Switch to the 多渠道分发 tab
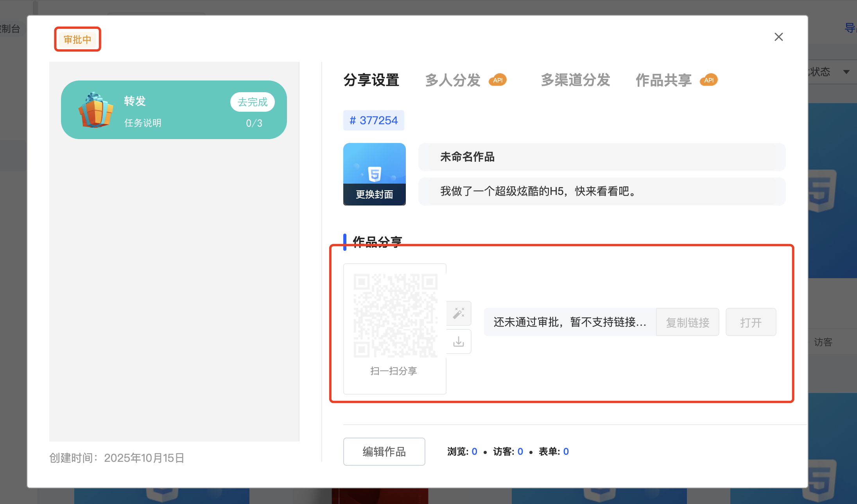The height and width of the screenshot is (504, 857). 575,80
